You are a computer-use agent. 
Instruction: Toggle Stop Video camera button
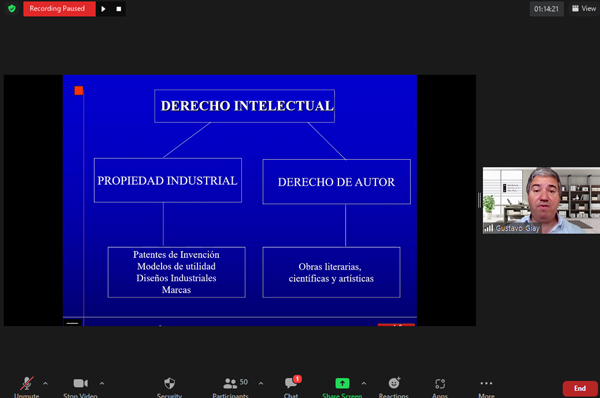(x=80, y=383)
